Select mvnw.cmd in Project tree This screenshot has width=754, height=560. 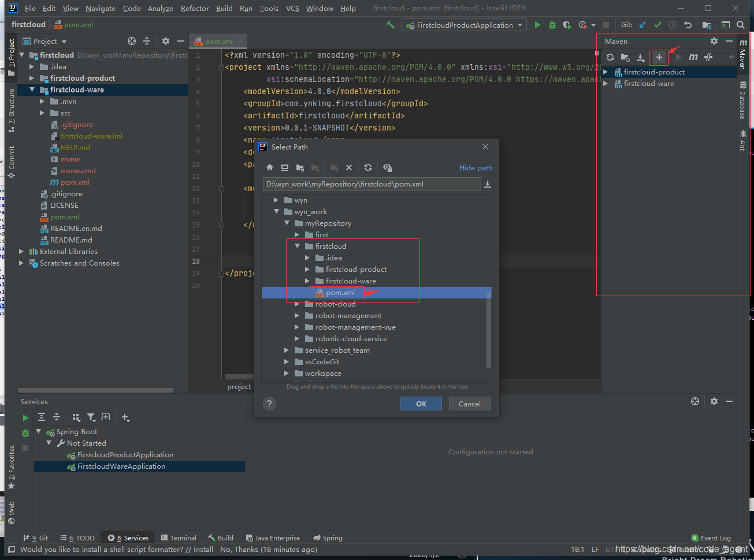[78, 170]
